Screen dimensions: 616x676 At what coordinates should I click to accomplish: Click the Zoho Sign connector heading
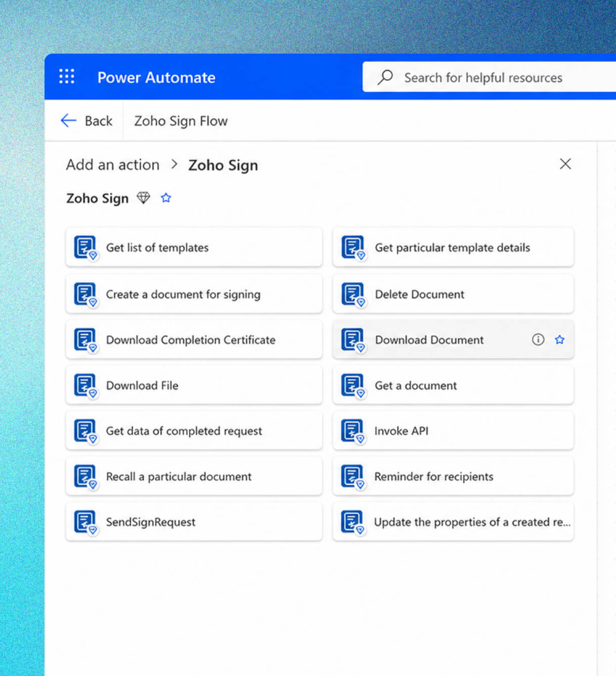click(x=97, y=198)
